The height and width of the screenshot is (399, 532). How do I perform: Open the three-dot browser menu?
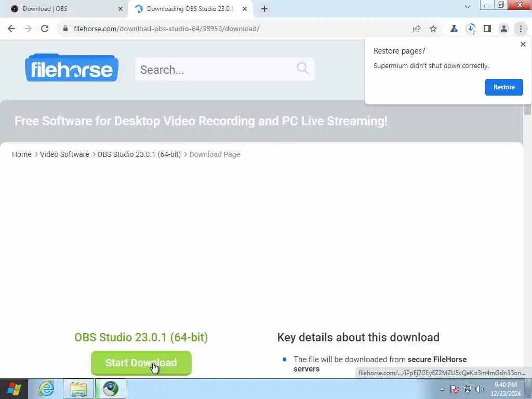[x=521, y=29]
